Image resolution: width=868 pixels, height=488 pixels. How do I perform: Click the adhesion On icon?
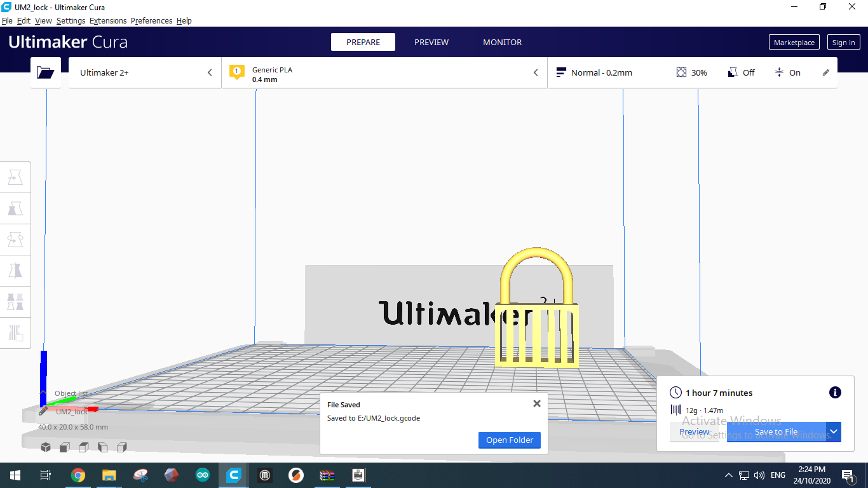pyautogui.click(x=779, y=72)
